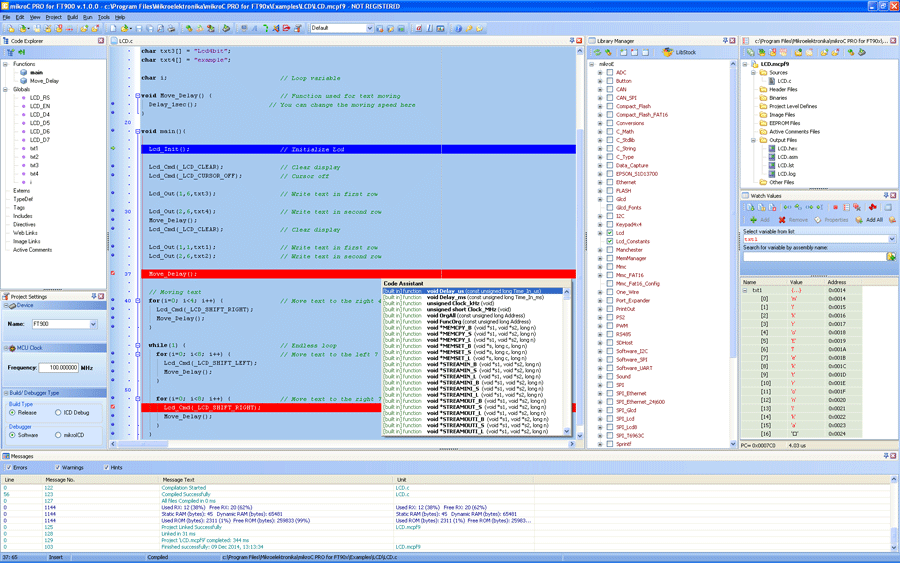Toggle the Hints checkbox in Messages

coord(106,468)
